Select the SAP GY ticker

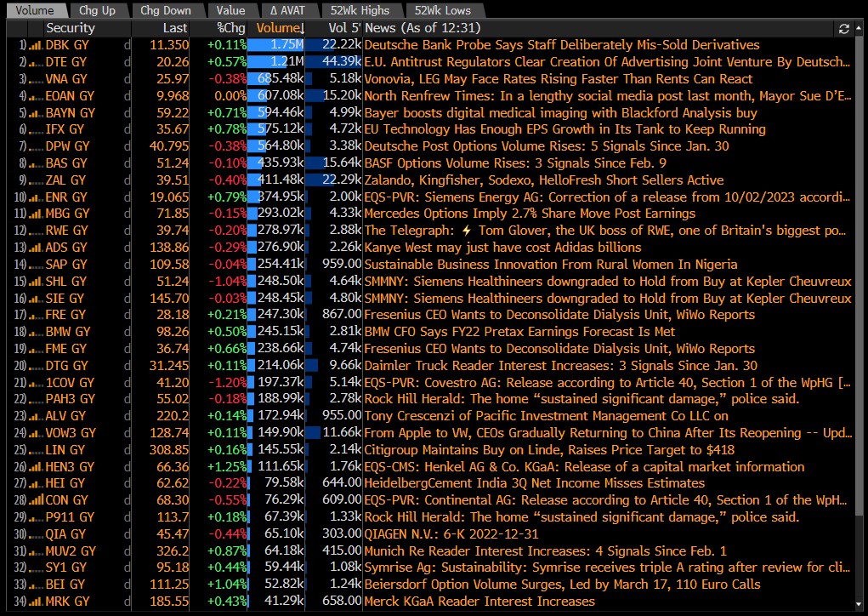[65, 265]
